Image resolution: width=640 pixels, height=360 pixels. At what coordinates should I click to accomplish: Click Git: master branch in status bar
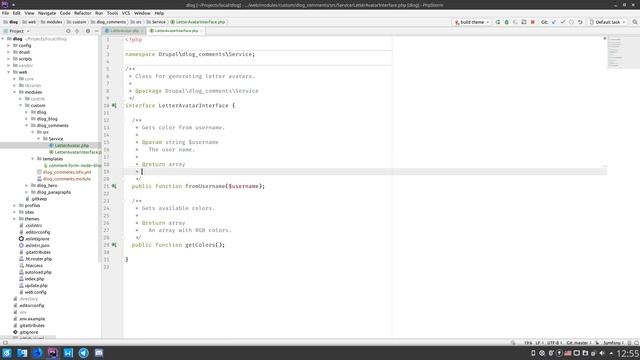579,343
